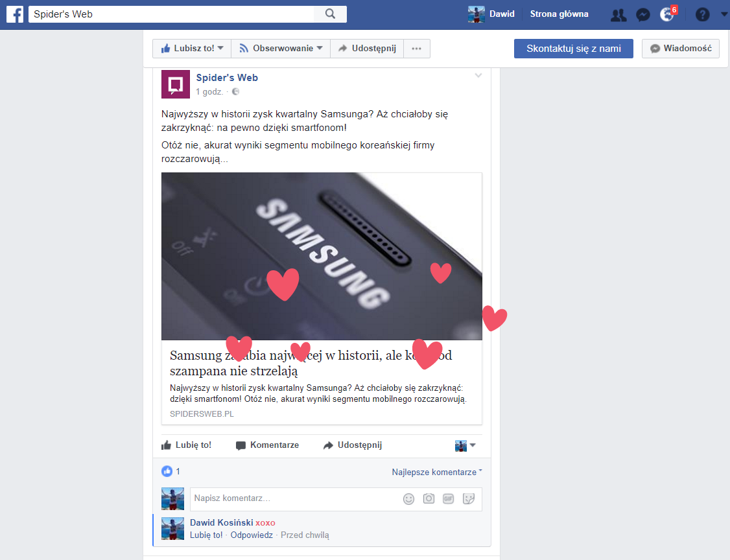Open the Obserwowanie dropdown
Viewport: 730px width, 560px height.
281,49
